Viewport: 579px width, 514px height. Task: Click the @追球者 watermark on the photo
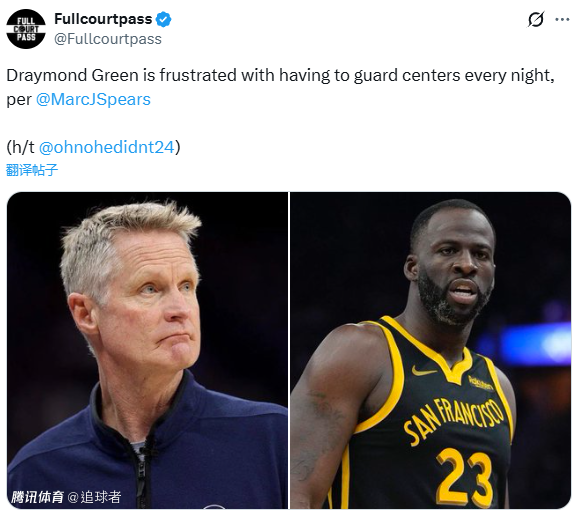pyautogui.click(x=95, y=497)
